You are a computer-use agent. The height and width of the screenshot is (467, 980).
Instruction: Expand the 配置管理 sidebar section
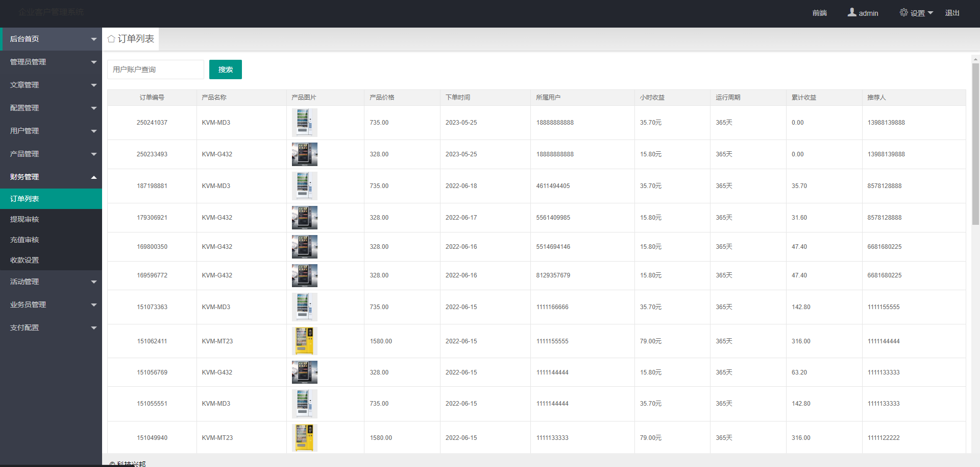coord(51,108)
